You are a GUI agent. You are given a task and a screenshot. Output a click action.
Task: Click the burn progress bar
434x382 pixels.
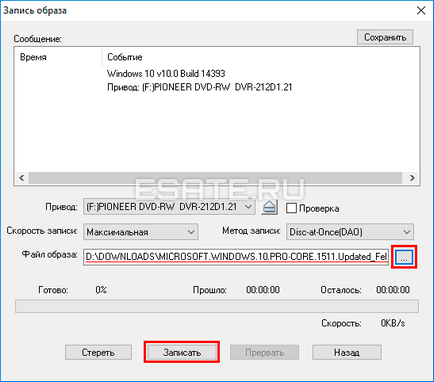217,306
